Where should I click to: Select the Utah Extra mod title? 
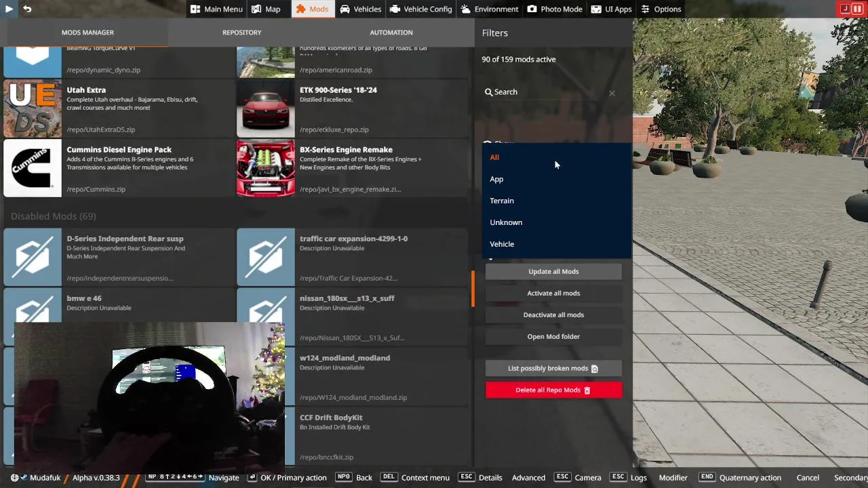(86, 90)
